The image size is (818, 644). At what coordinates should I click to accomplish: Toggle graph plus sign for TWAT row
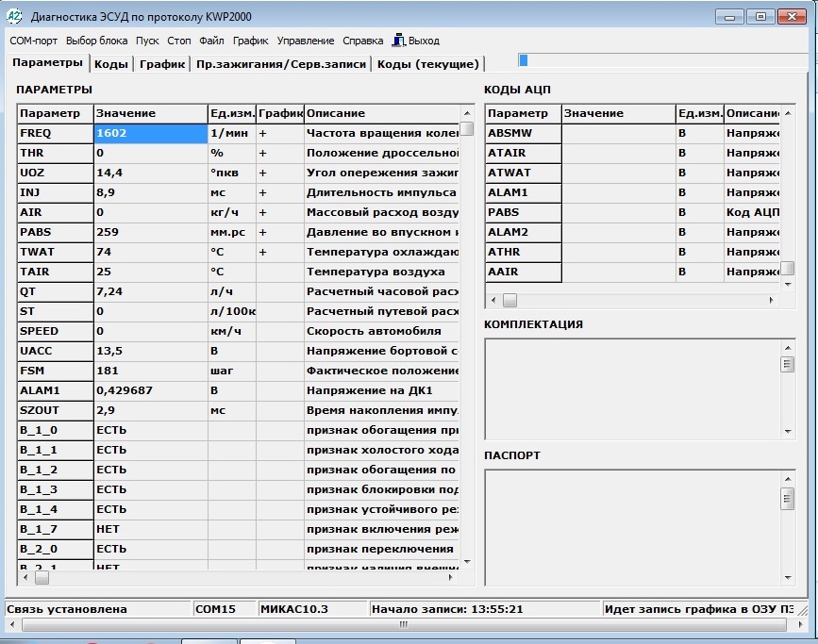tap(263, 252)
